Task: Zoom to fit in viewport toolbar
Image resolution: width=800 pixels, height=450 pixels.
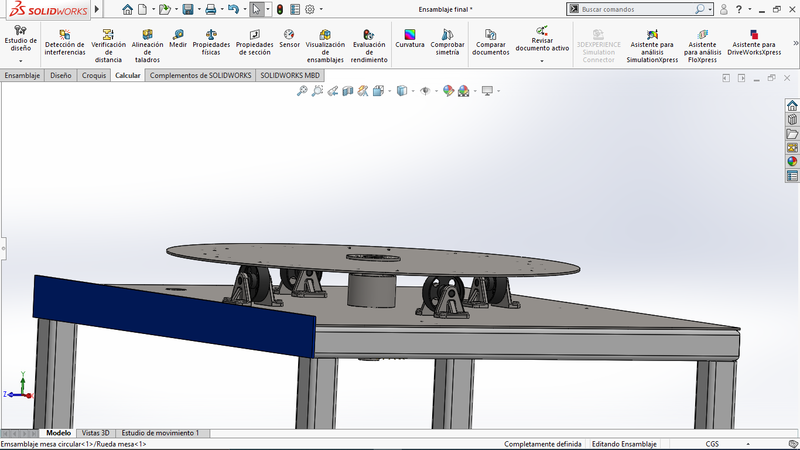Action: [x=302, y=91]
